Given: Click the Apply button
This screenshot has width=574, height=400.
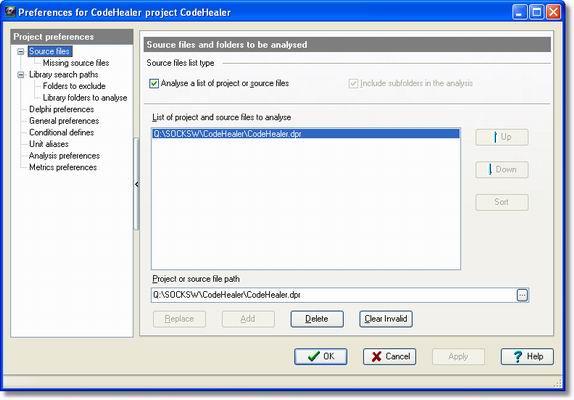Looking at the screenshot, I should [x=458, y=356].
